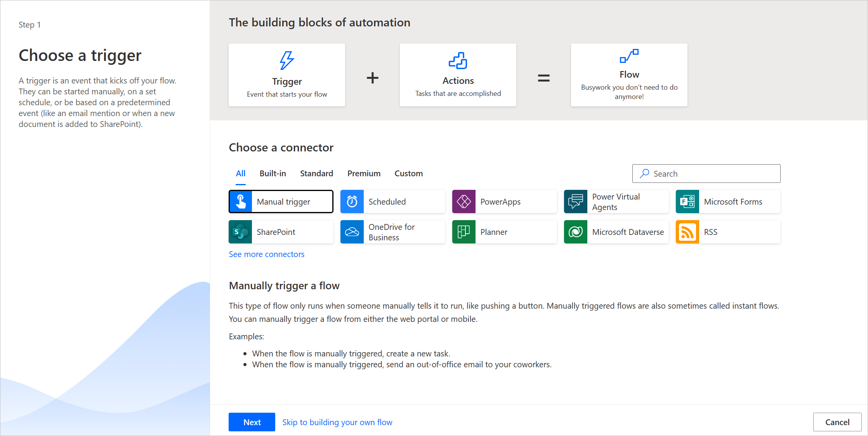Switch to the Premium connectors tab
The height and width of the screenshot is (436, 868).
coord(363,173)
